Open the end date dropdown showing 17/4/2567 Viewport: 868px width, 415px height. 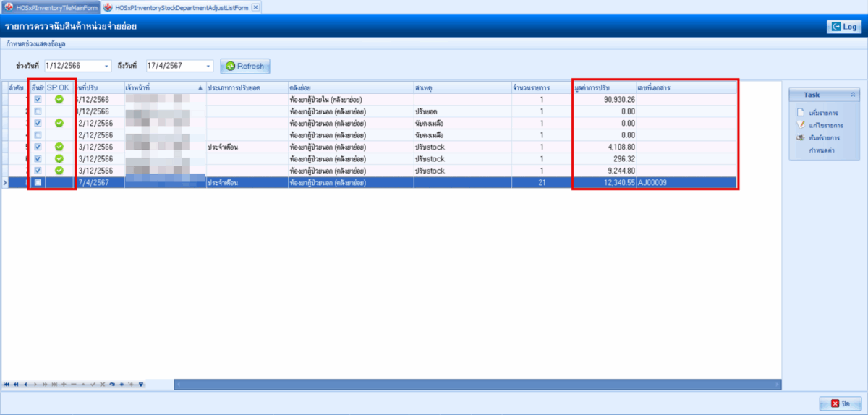click(x=209, y=66)
